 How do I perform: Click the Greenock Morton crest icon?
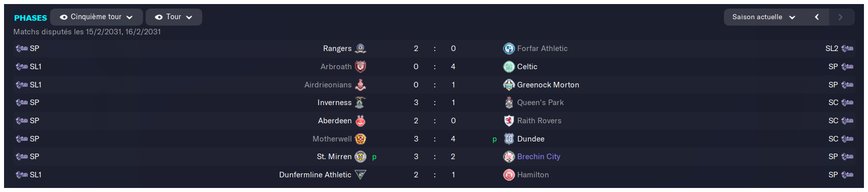click(509, 85)
